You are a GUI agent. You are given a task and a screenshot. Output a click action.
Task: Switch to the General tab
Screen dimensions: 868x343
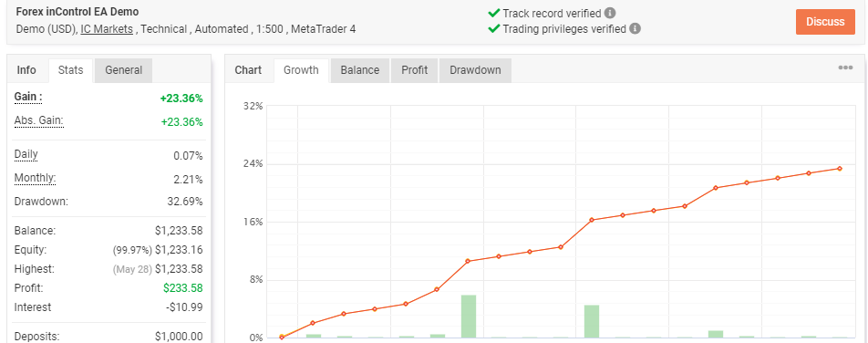[123, 70]
